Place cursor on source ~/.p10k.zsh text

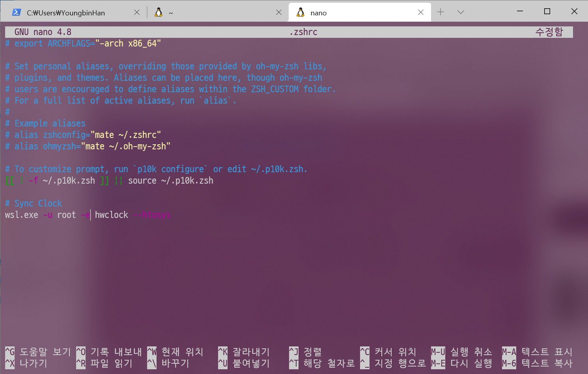(170, 180)
